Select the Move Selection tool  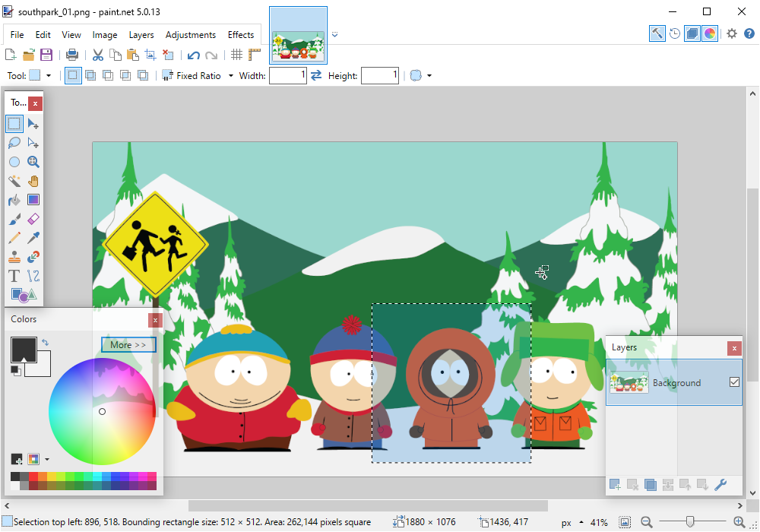(x=33, y=143)
